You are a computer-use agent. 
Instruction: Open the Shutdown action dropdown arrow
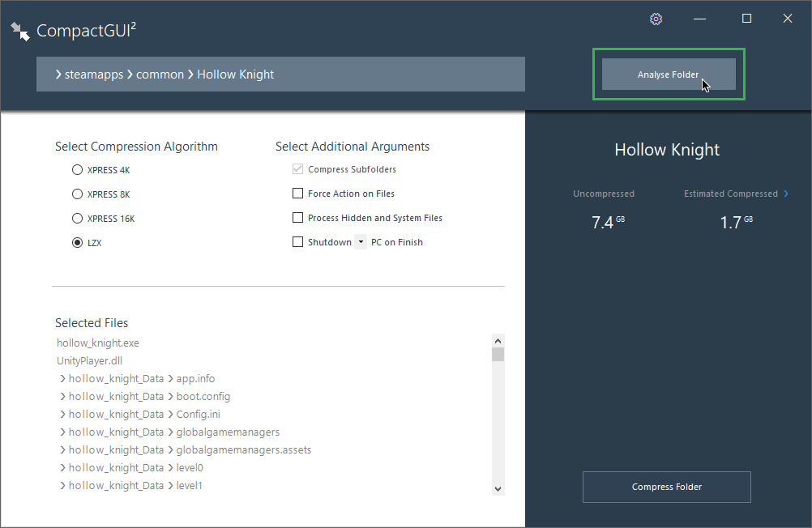(361, 242)
